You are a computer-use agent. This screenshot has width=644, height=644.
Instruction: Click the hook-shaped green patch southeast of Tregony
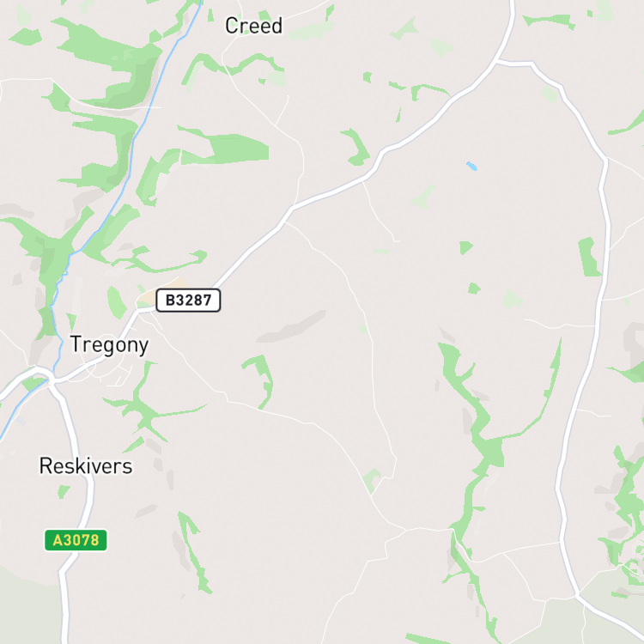point(260,380)
